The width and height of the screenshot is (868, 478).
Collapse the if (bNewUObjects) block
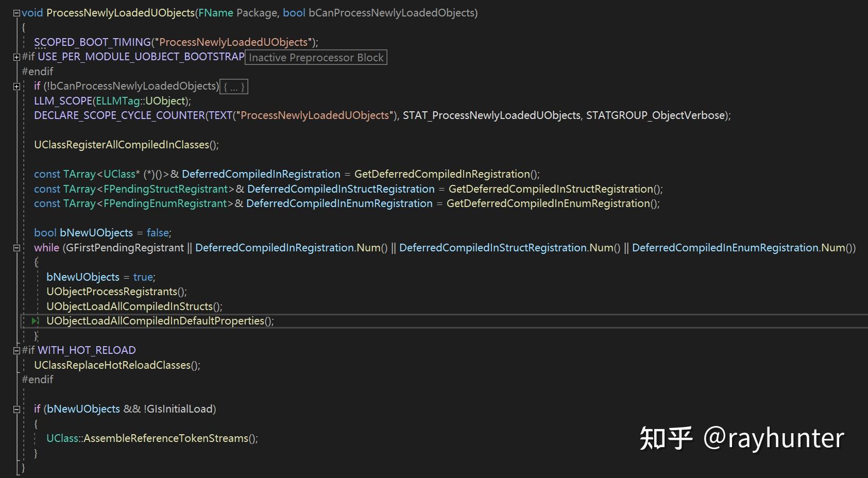pyautogui.click(x=15, y=409)
